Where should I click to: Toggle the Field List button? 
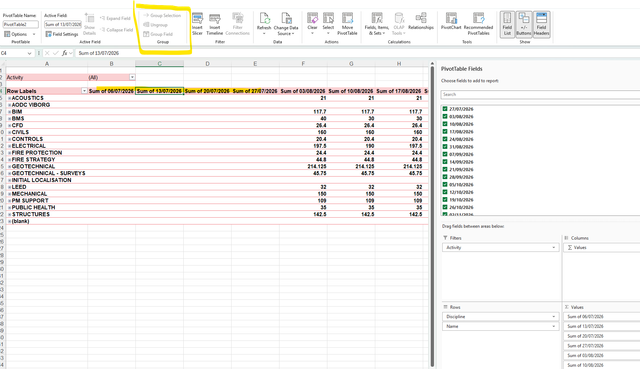tap(507, 24)
